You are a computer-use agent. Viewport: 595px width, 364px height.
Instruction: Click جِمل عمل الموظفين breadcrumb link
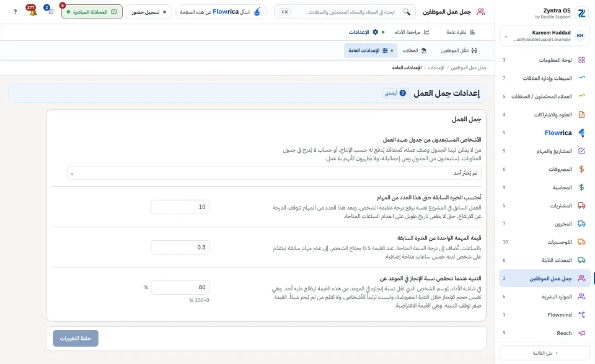(x=469, y=67)
